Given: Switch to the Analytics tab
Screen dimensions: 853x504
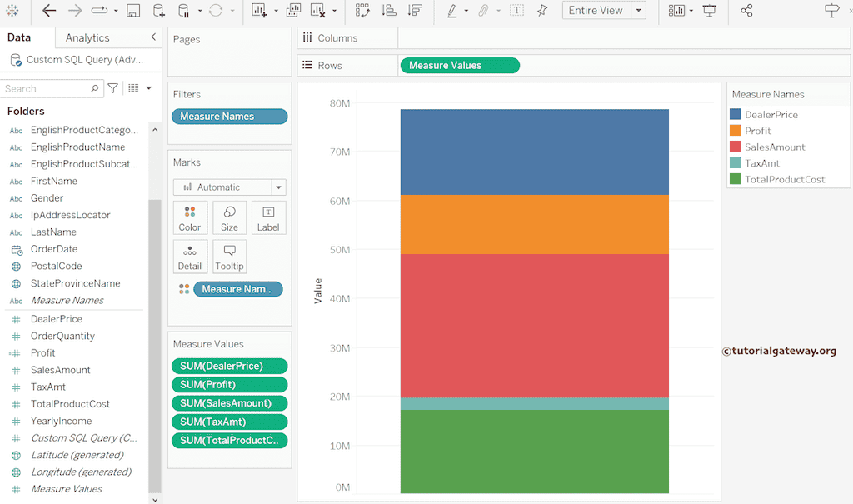Looking at the screenshot, I should pyautogui.click(x=87, y=37).
